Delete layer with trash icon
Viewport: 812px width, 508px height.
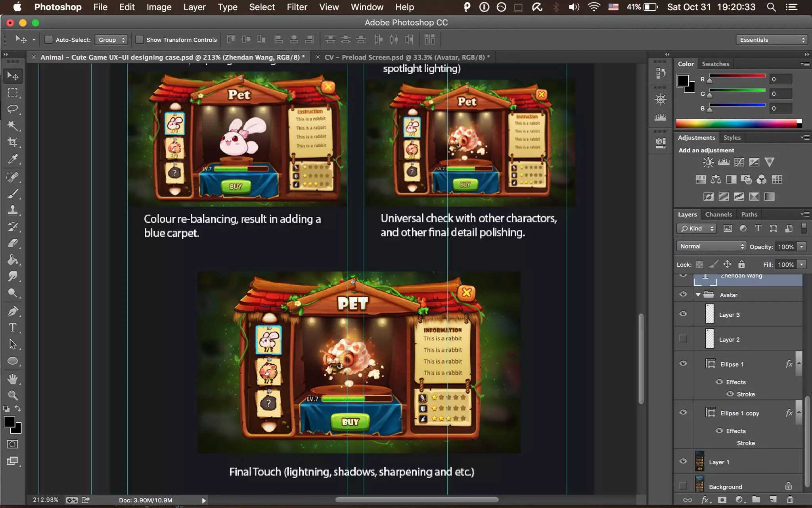click(790, 500)
